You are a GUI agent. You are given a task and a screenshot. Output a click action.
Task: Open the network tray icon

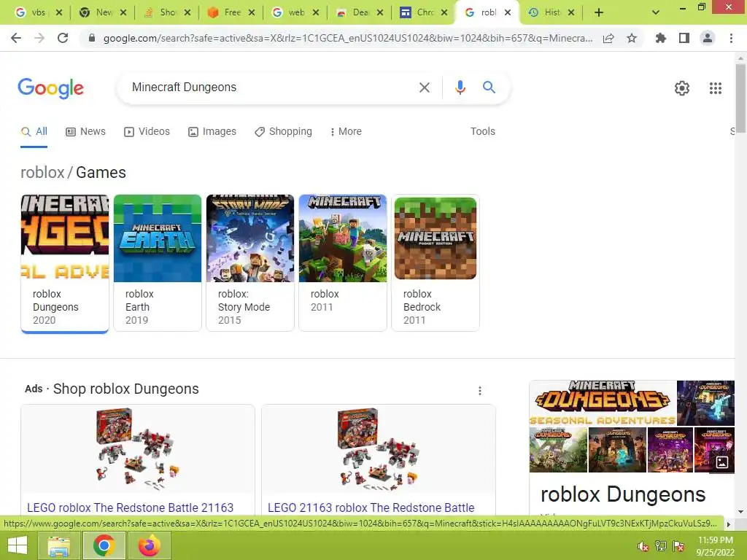pos(661,546)
